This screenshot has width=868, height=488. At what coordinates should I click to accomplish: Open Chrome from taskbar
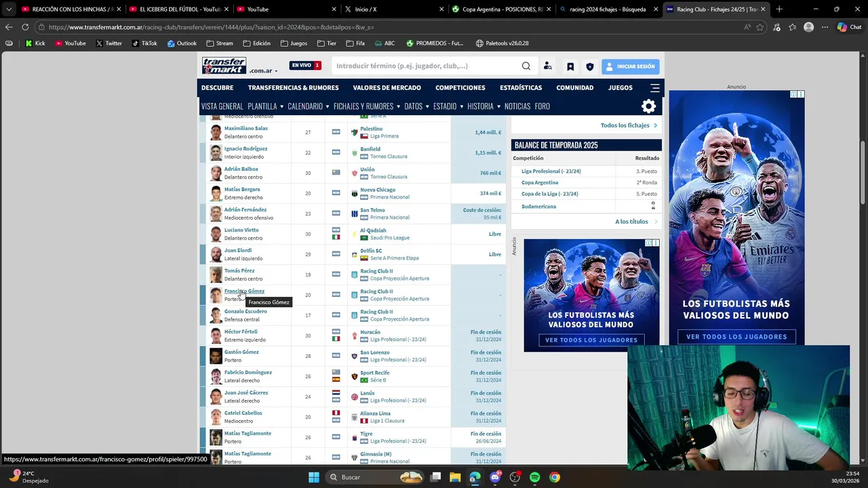pos(555,477)
